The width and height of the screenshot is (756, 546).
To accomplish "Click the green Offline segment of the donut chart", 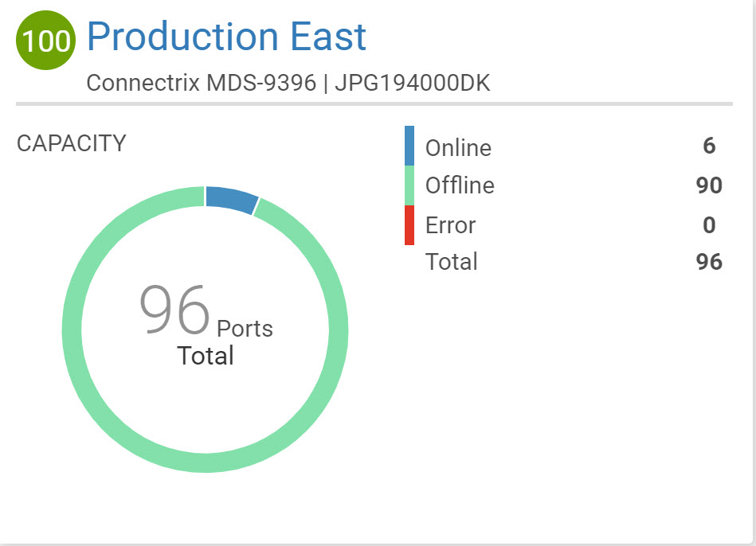I will pos(206,462).
